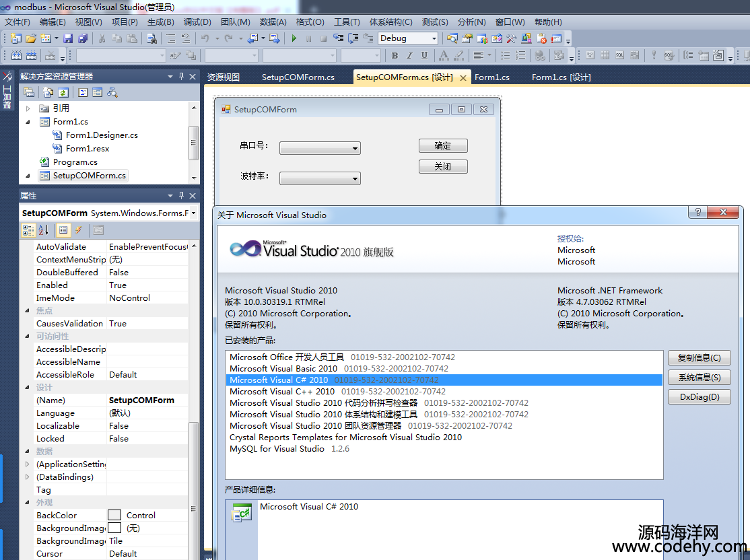750x560 pixels.
Task: Click the 关闭 button on SetupCOMForm
Action: pyautogui.click(x=443, y=166)
